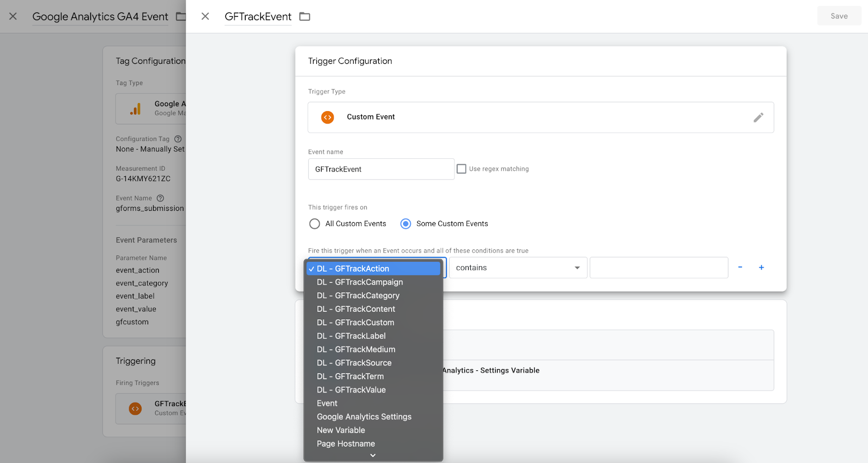868x463 pixels.
Task: Click the orange Custom Event trigger icon
Action: pyautogui.click(x=328, y=117)
